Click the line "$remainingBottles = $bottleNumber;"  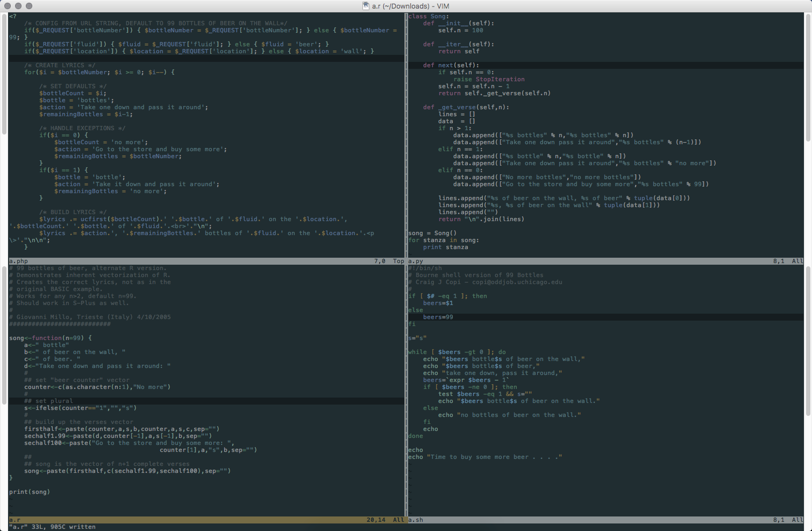pos(118,156)
